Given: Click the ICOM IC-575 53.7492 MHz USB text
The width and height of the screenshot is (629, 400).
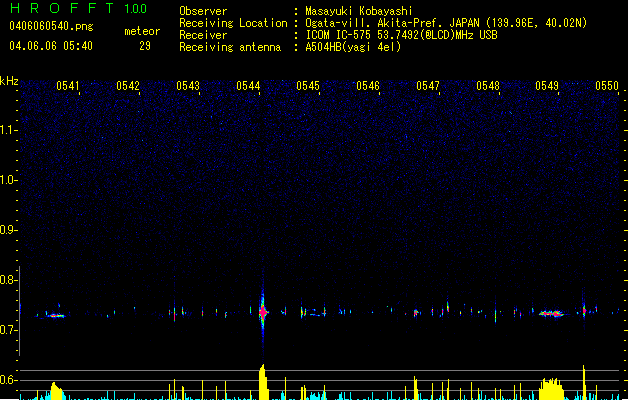Looking at the screenshot, I should (x=402, y=35).
